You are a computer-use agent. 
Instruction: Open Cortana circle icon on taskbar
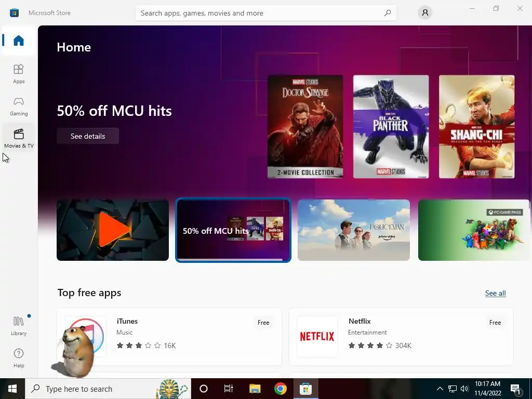coord(203,389)
